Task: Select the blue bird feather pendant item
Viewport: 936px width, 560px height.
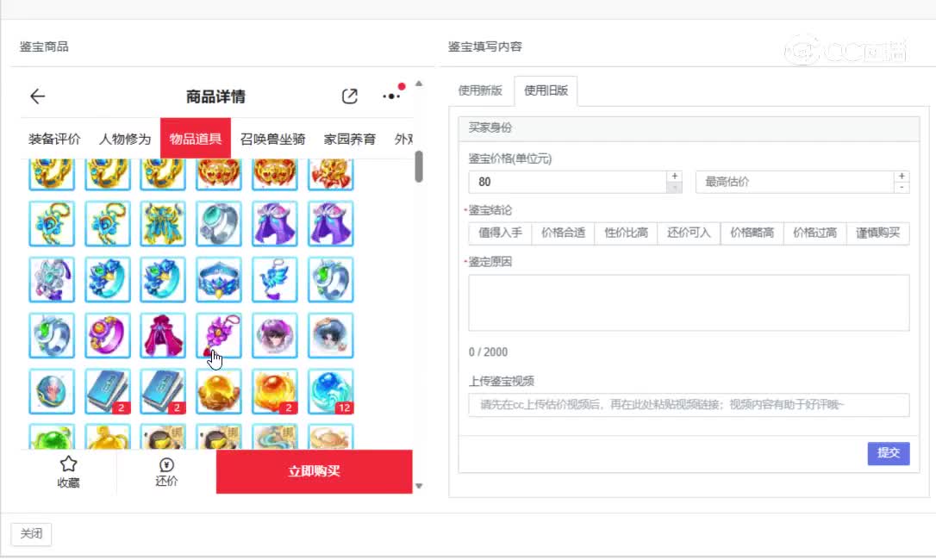Action: point(275,279)
